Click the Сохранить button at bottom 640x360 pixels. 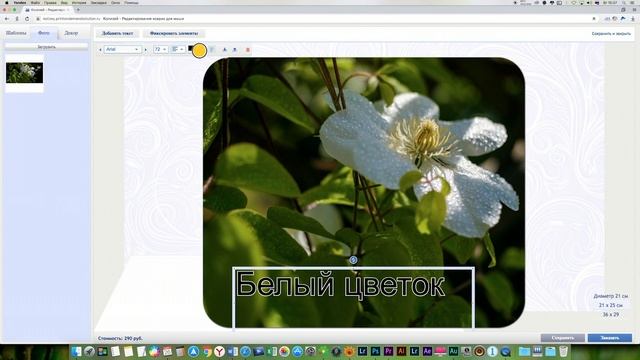562,338
